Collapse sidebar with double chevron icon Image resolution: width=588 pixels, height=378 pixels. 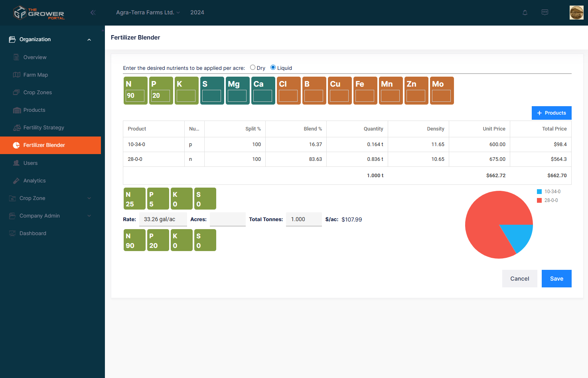[93, 12]
